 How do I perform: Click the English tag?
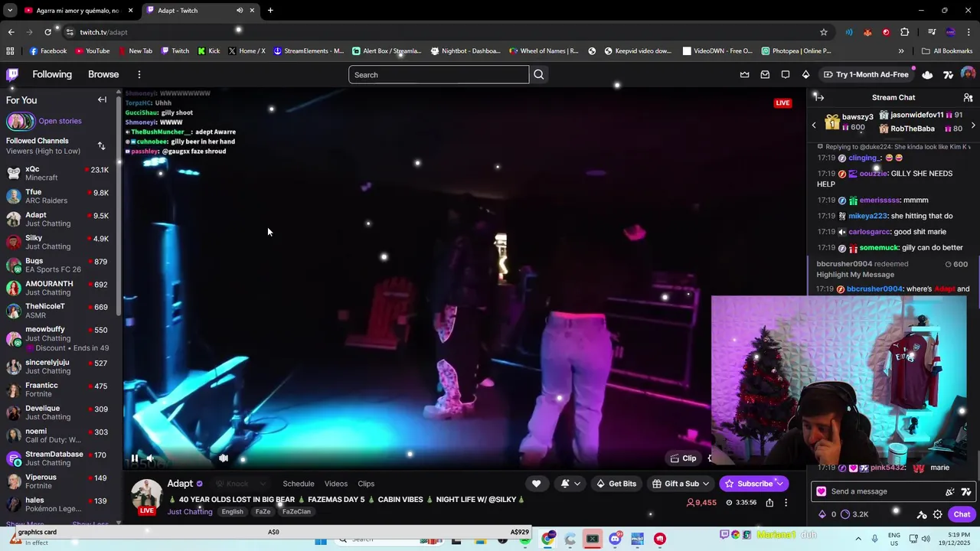(232, 512)
